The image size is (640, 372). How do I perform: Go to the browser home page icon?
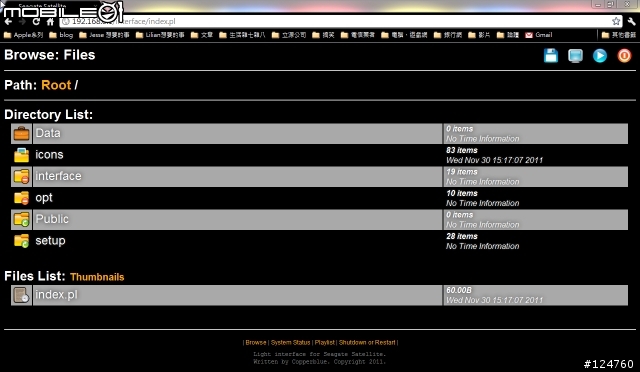click(50, 21)
